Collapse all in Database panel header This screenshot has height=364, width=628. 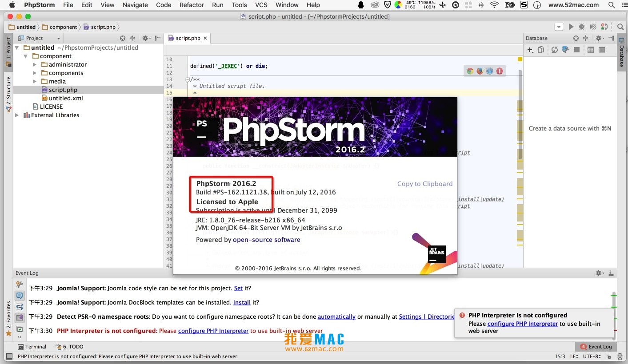585,38
